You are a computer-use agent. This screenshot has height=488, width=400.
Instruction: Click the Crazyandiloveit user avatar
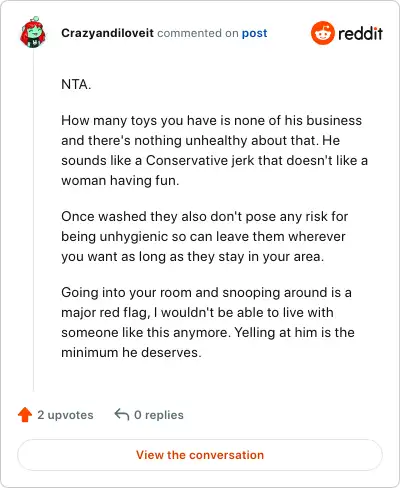33,32
